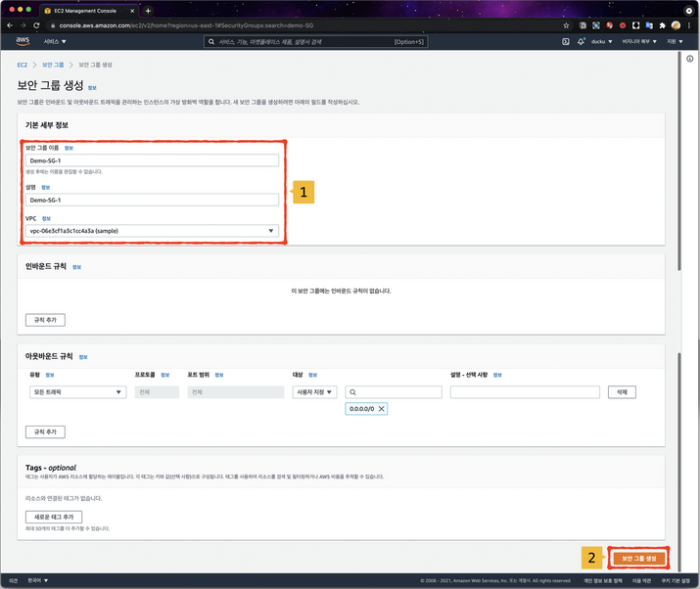This screenshot has width=700, height=589.
Task: Remove the 0.0.0.0/0 destination chip
Action: point(382,408)
